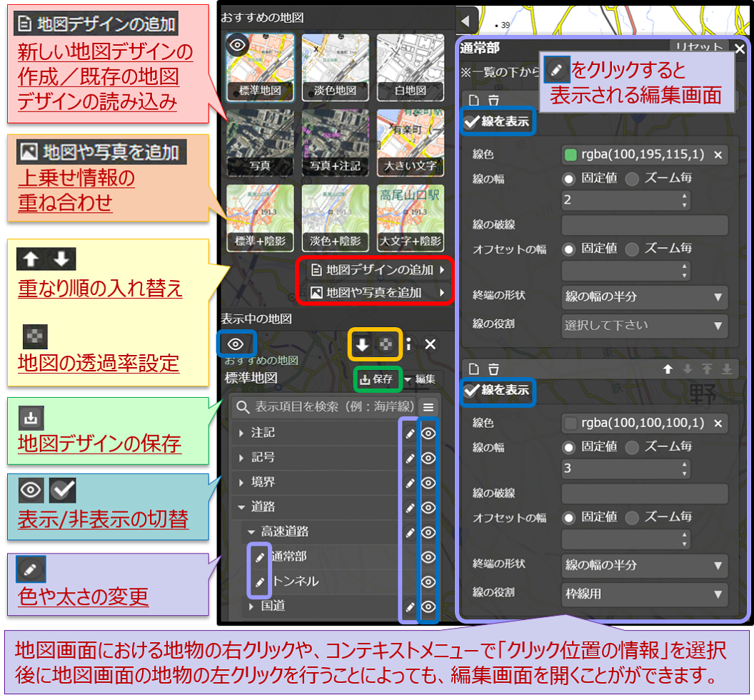Edit 道路 style with pencil icon

410,508
